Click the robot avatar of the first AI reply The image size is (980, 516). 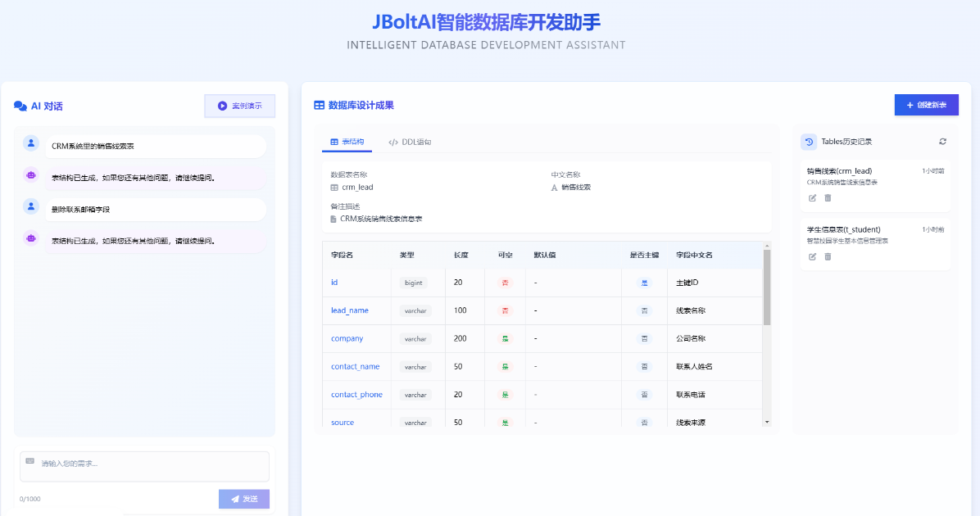tap(30, 175)
